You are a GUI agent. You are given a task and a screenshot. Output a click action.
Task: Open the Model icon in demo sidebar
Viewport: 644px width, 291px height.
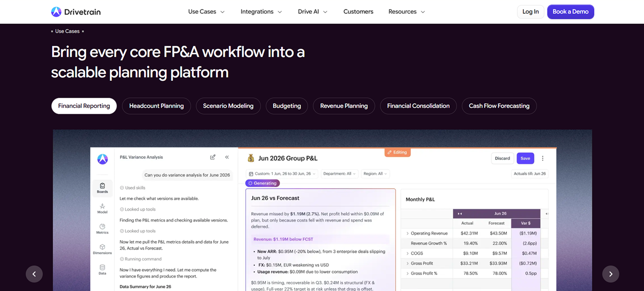(x=102, y=208)
